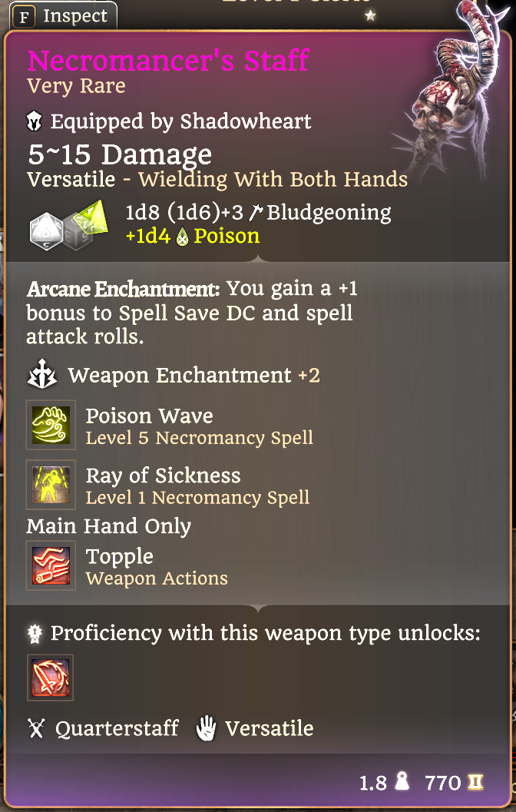Click the Necromancer's Staff title
Viewport: 516px width, 812px height.
(x=168, y=60)
